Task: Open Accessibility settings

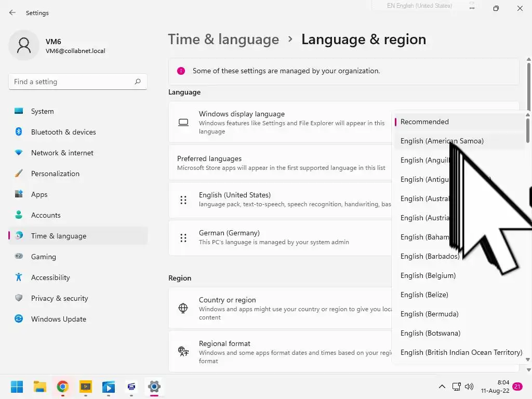Action: click(x=78, y=277)
